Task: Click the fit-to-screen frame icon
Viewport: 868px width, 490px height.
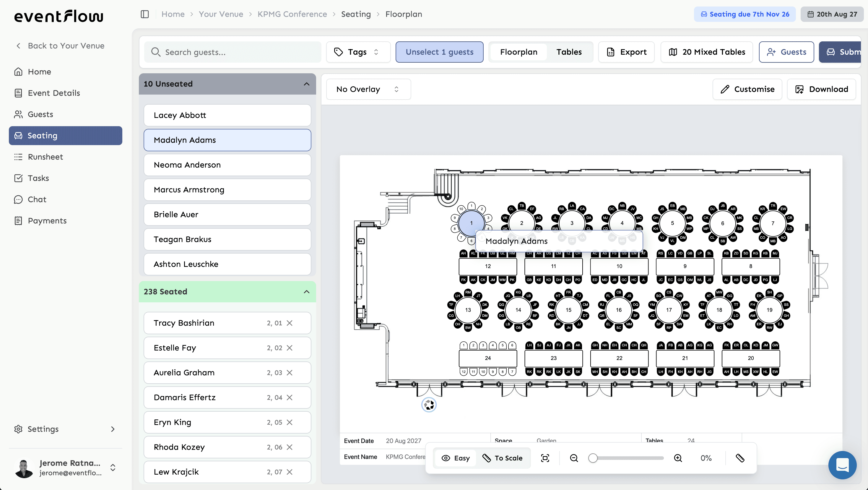Action: pyautogui.click(x=545, y=458)
